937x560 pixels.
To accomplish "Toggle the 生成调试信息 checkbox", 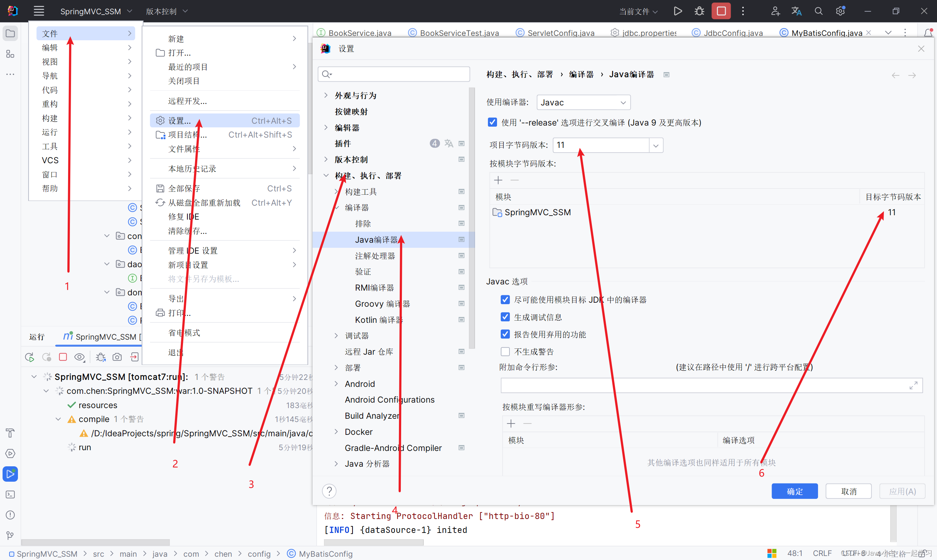I will pos(505,317).
